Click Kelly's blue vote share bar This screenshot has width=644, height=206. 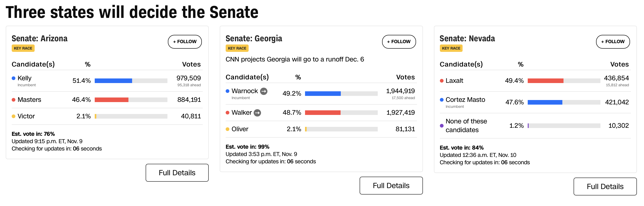(113, 81)
